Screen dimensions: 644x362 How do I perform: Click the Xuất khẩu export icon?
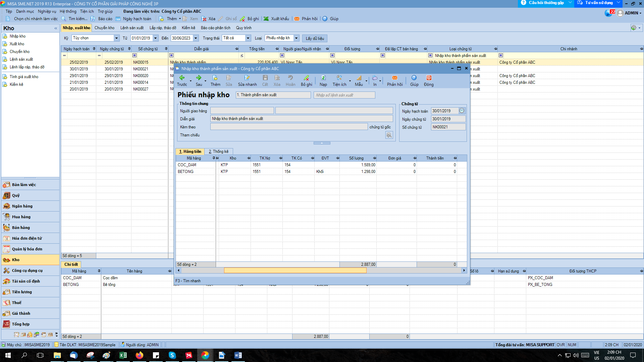266,19
